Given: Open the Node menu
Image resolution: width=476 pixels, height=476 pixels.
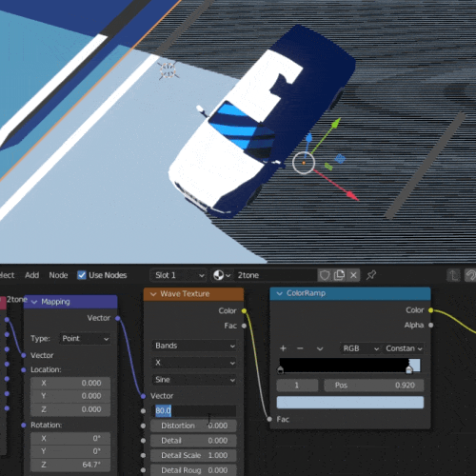Looking at the screenshot, I should pos(58,275).
